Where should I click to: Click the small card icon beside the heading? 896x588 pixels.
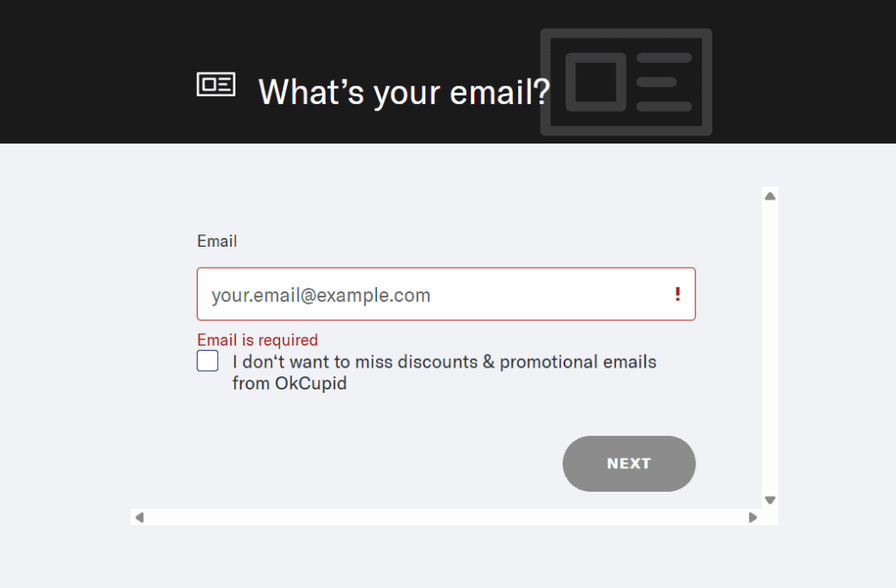click(215, 85)
